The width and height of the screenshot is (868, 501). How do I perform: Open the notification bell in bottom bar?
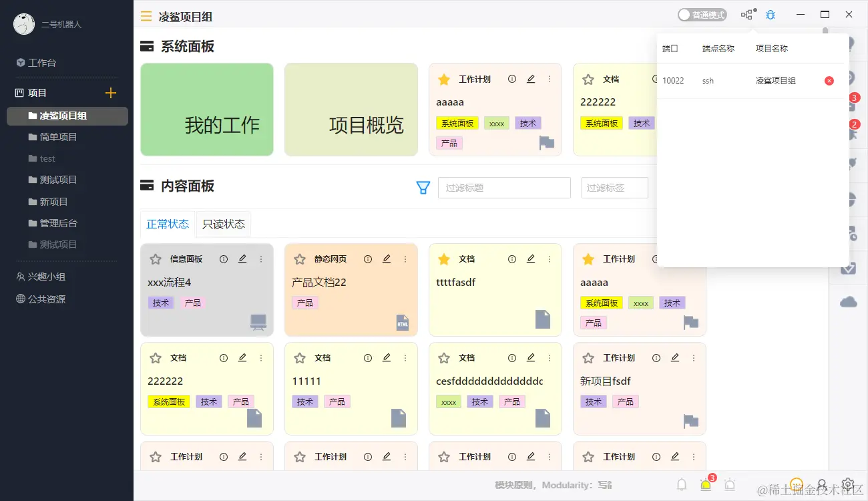(x=682, y=485)
